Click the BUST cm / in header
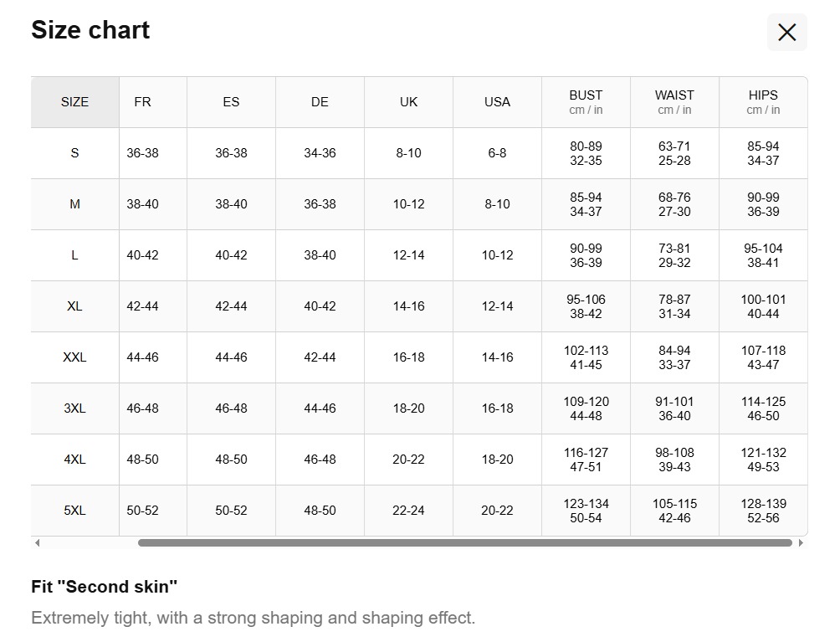The height and width of the screenshot is (642, 840). [586, 102]
